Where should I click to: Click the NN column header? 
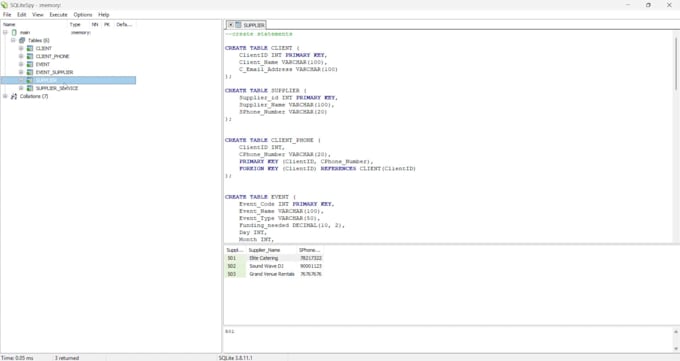[95, 24]
